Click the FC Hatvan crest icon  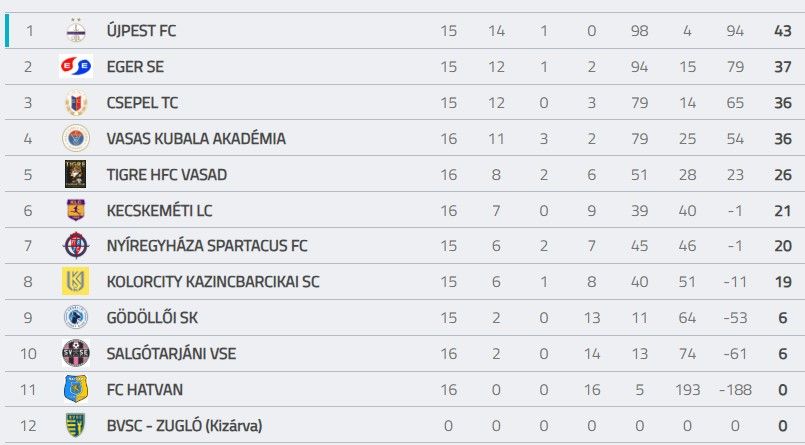(76, 389)
